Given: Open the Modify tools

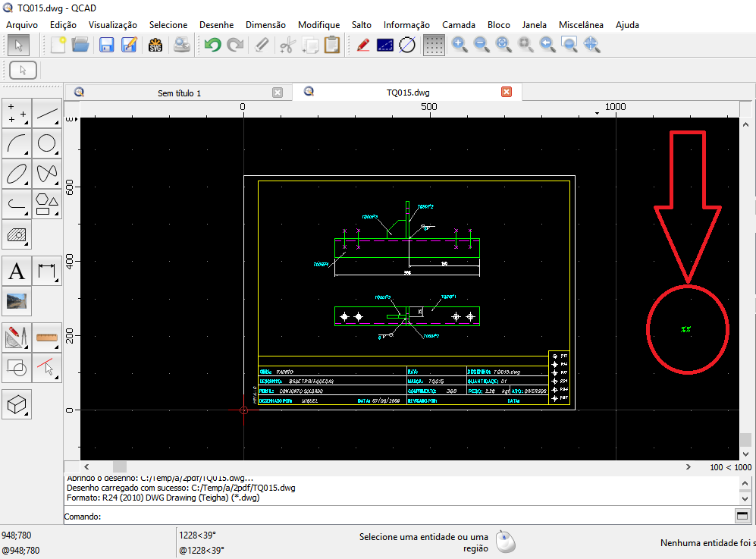Looking at the screenshot, I should (x=17, y=338).
